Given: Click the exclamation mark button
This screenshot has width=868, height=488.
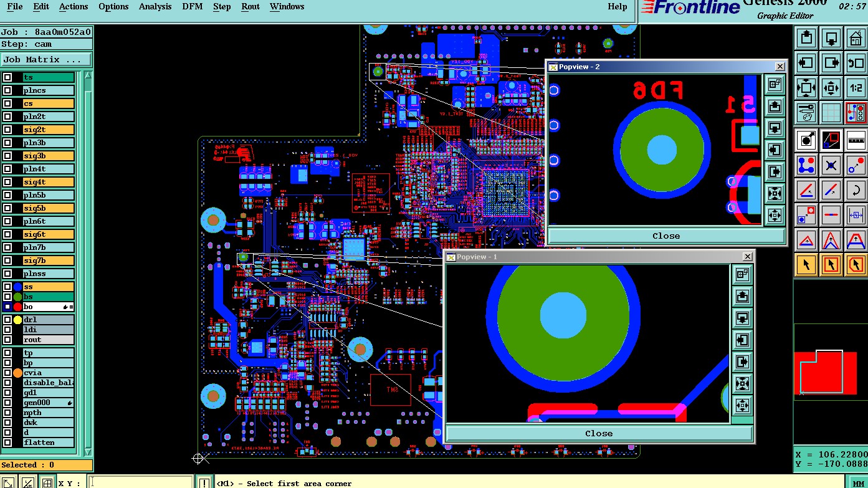Looking at the screenshot, I should [204, 482].
